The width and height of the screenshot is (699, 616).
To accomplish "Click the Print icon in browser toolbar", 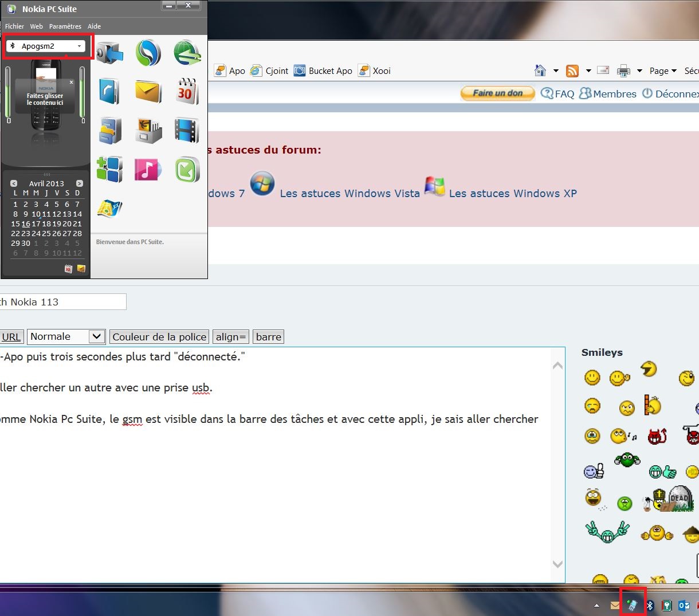I will point(623,70).
